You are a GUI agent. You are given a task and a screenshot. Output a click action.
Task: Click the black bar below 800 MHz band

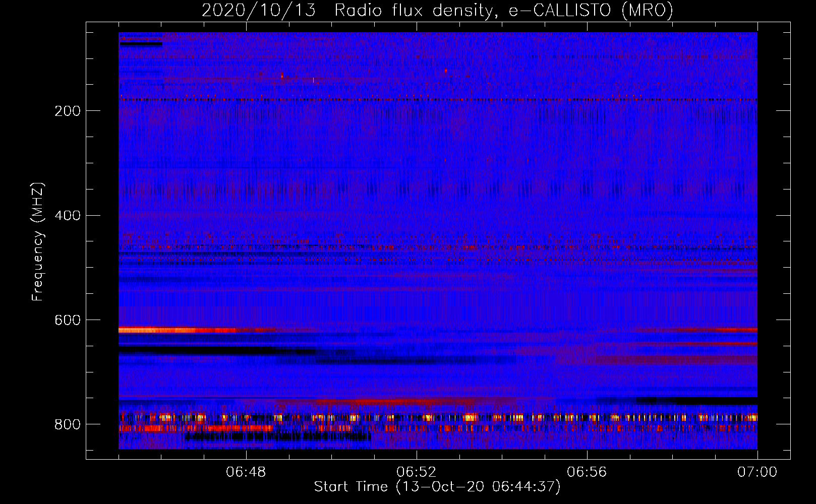(x=277, y=436)
